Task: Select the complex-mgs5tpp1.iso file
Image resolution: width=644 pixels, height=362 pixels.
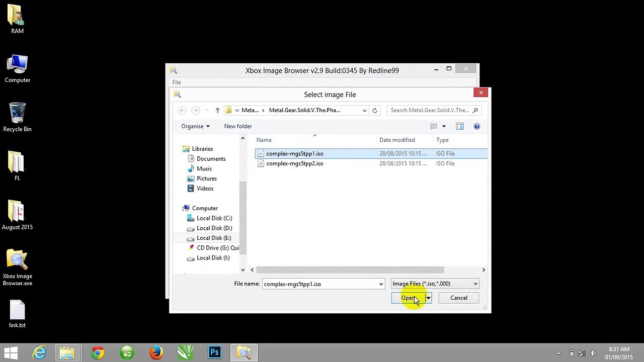Action: (371, 153)
